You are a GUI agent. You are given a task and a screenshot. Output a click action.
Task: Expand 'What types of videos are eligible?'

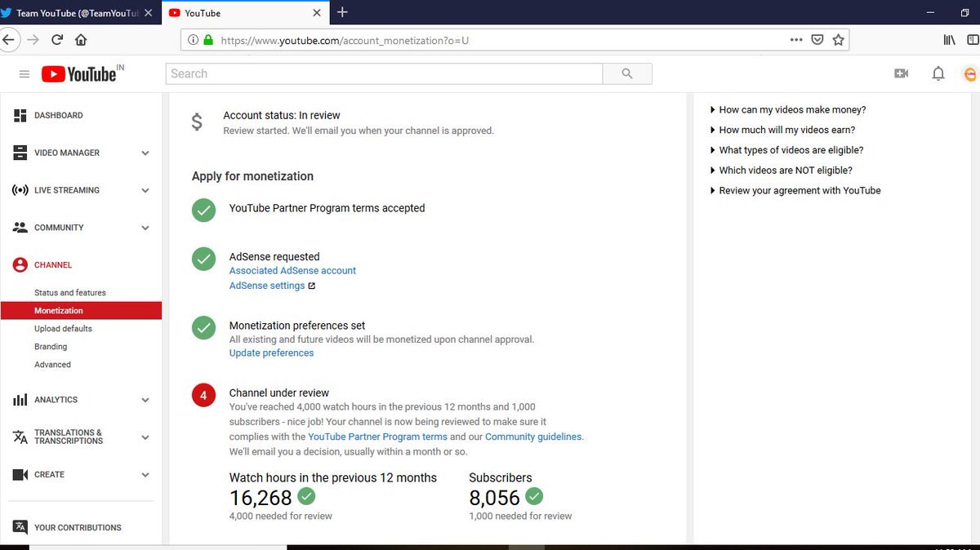pos(786,150)
